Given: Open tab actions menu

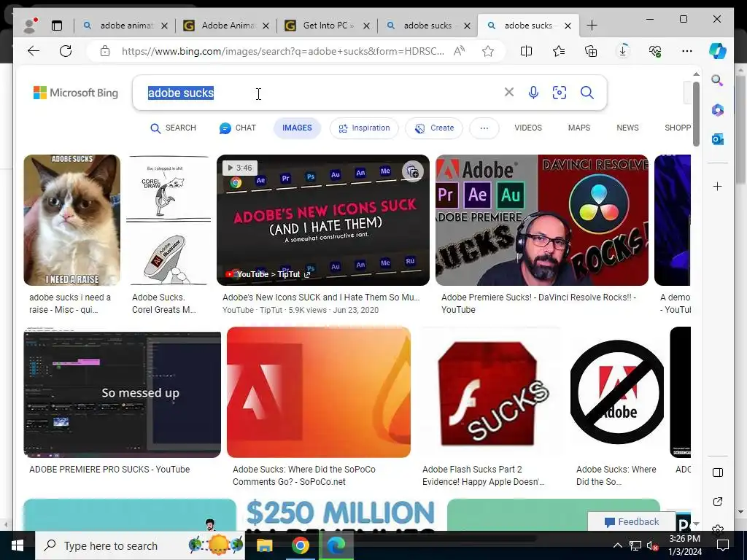Looking at the screenshot, I should tap(57, 26).
